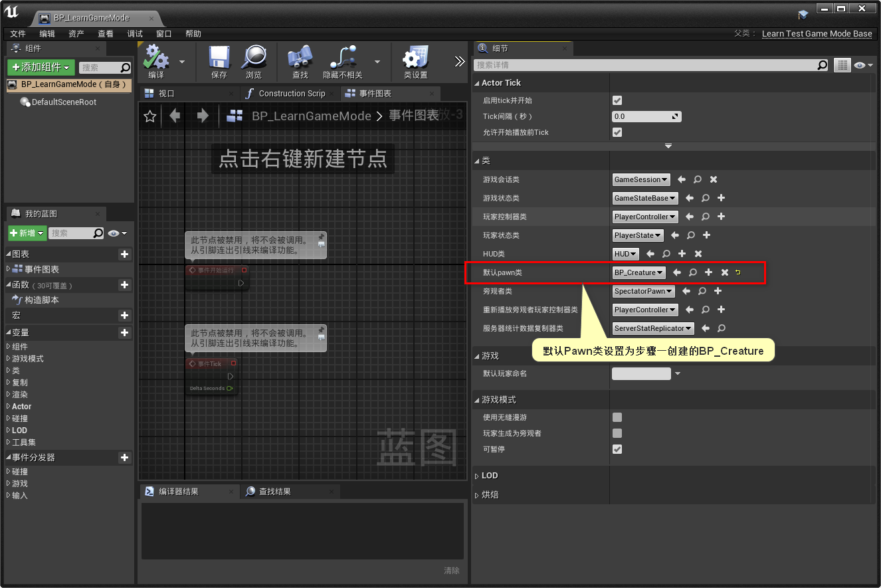The width and height of the screenshot is (881, 588).
Task: Open the 窗口 menu
Action: (163, 33)
